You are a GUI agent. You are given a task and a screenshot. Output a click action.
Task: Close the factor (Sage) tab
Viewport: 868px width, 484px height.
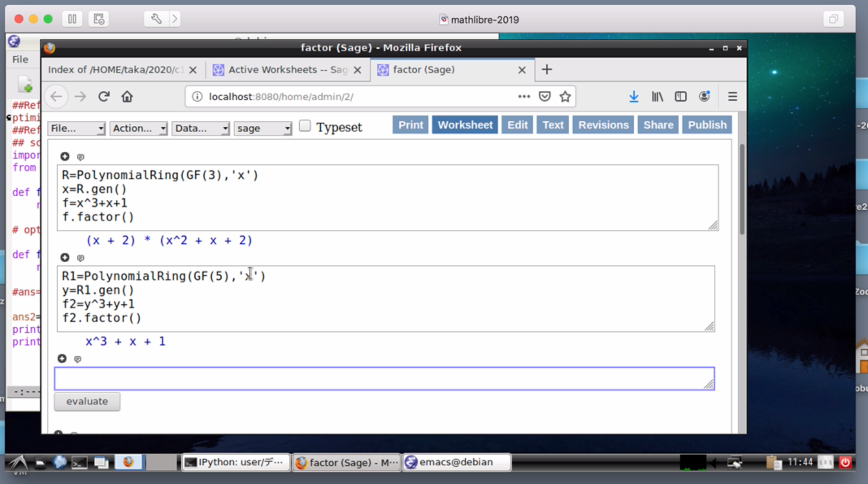tap(522, 70)
